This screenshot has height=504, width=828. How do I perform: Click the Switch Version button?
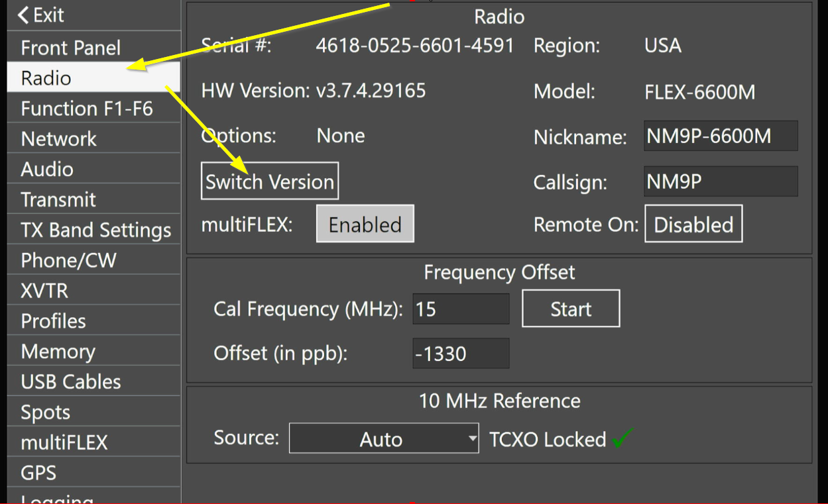(x=270, y=181)
